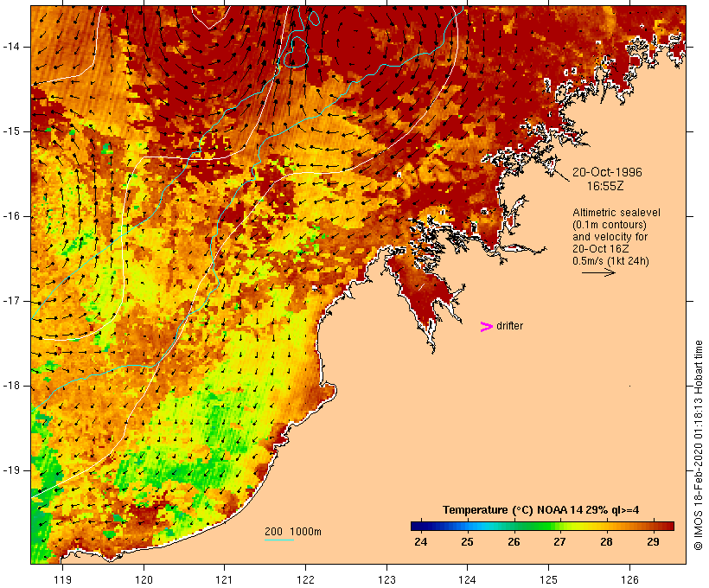This screenshot has width=709, height=588.
Task: Click colorbar value 25
Action: (467, 542)
